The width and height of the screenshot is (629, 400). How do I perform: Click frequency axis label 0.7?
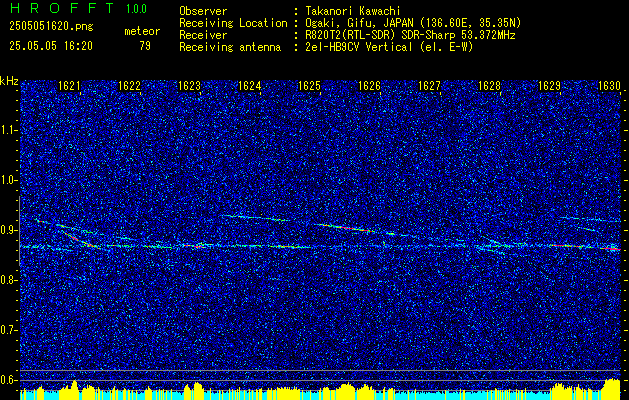tap(8, 330)
